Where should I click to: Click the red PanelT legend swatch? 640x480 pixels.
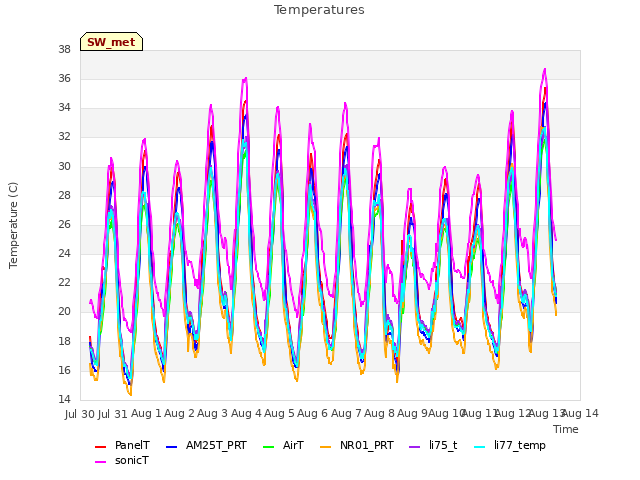(100, 447)
